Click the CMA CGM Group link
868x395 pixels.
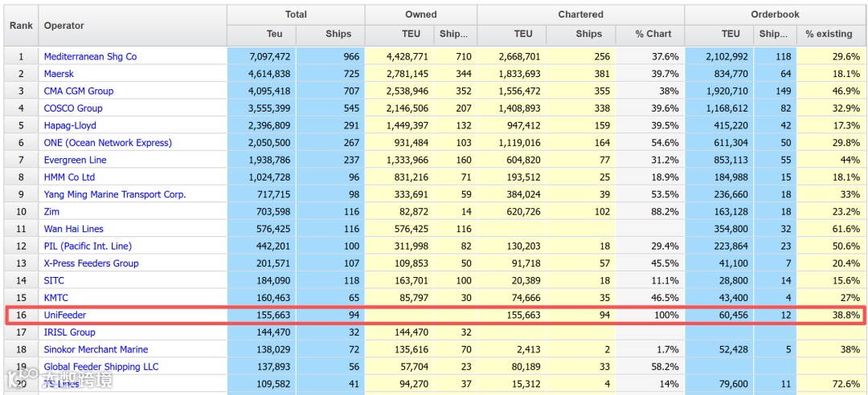click(x=79, y=91)
